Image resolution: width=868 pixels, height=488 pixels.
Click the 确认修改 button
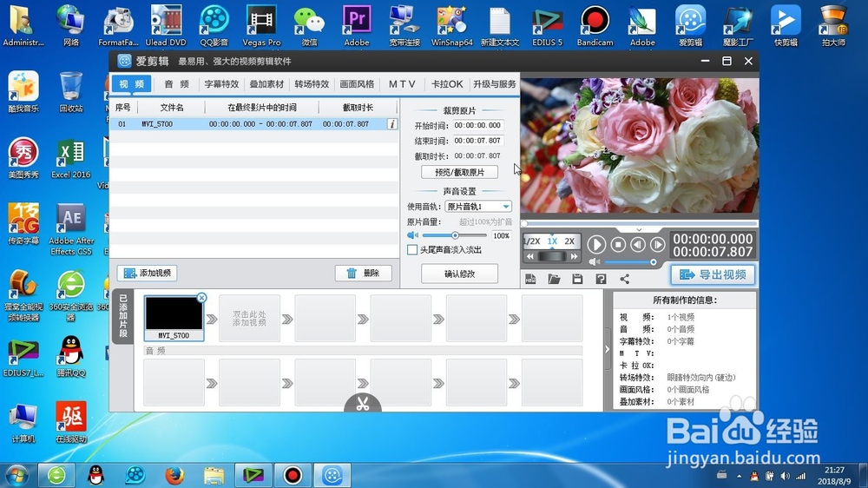pos(459,274)
